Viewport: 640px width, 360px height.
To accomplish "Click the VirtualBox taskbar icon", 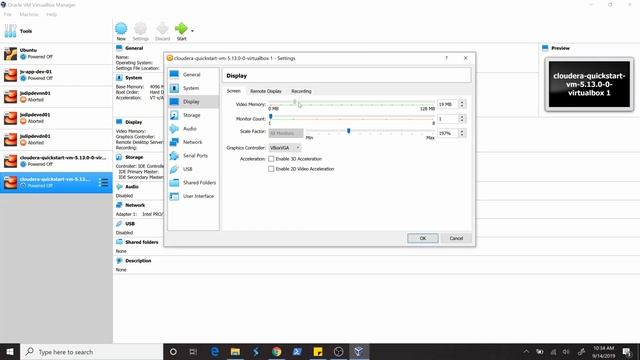I will 358,352.
